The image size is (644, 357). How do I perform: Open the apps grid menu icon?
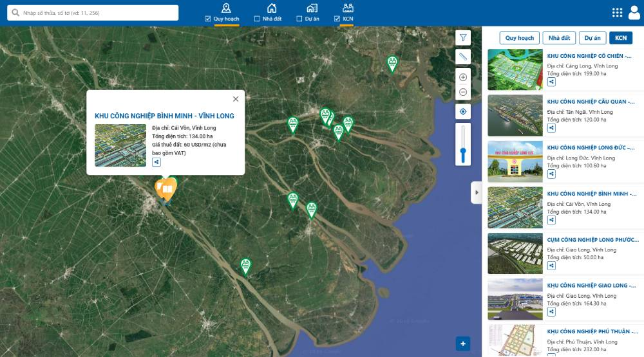(617, 13)
